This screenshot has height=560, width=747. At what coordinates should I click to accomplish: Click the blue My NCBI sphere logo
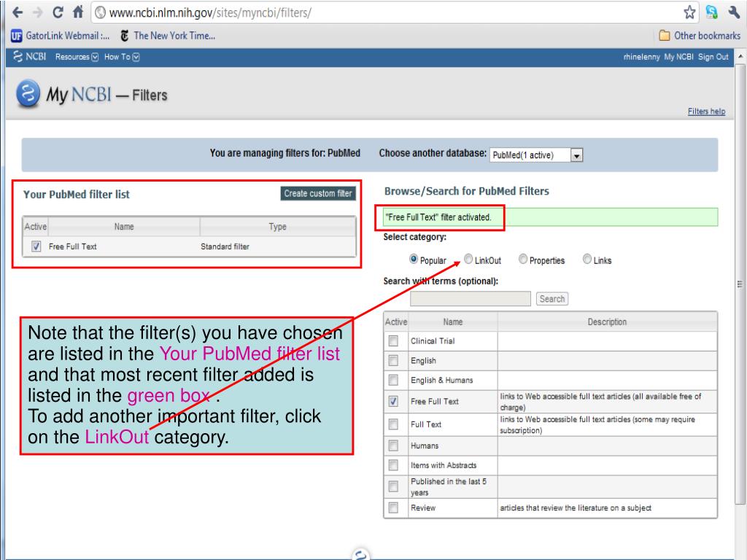pos(28,93)
